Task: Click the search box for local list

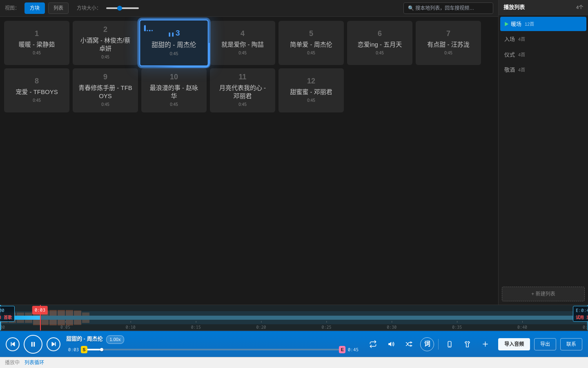Action: click(x=448, y=8)
